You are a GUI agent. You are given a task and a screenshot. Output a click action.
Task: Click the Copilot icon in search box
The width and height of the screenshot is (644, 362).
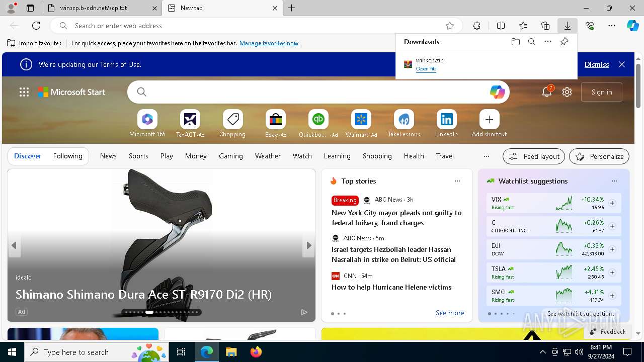tap(497, 92)
